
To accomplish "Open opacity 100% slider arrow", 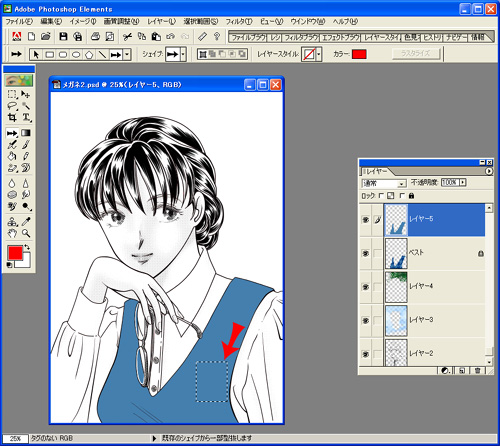I will [463, 182].
